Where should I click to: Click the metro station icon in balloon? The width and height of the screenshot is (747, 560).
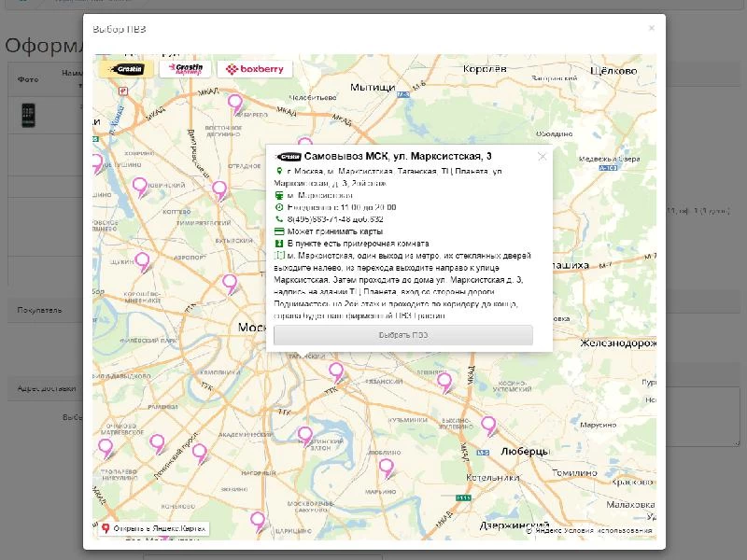(279, 195)
